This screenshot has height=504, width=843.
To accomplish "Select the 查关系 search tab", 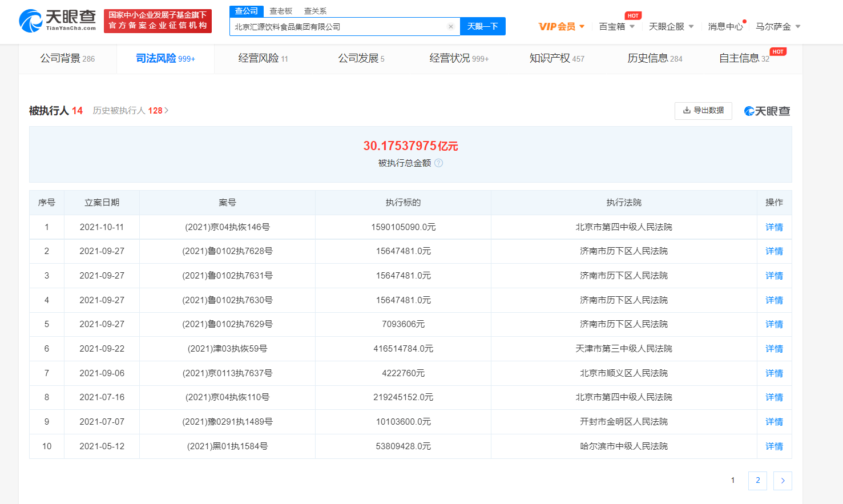I will pyautogui.click(x=315, y=11).
